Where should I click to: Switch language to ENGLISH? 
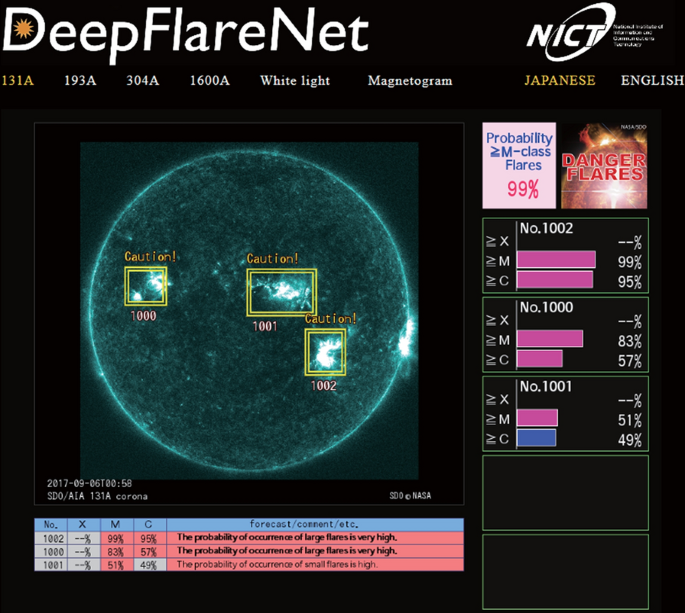652,81
